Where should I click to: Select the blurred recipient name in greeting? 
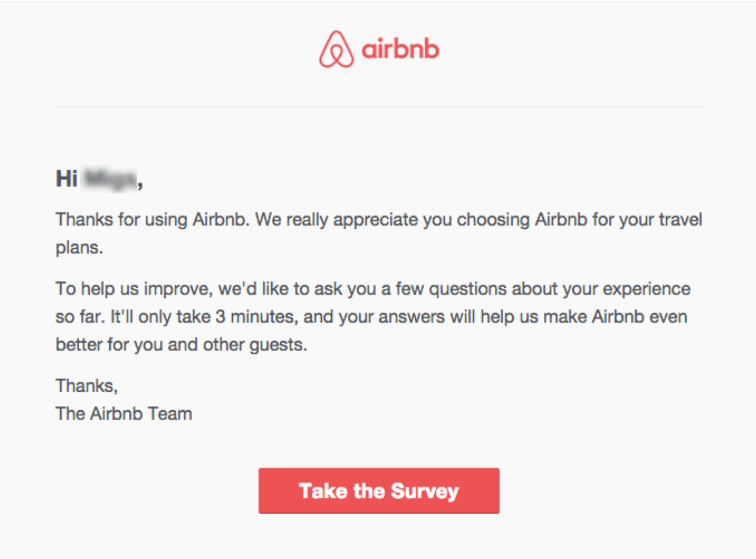point(110,178)
